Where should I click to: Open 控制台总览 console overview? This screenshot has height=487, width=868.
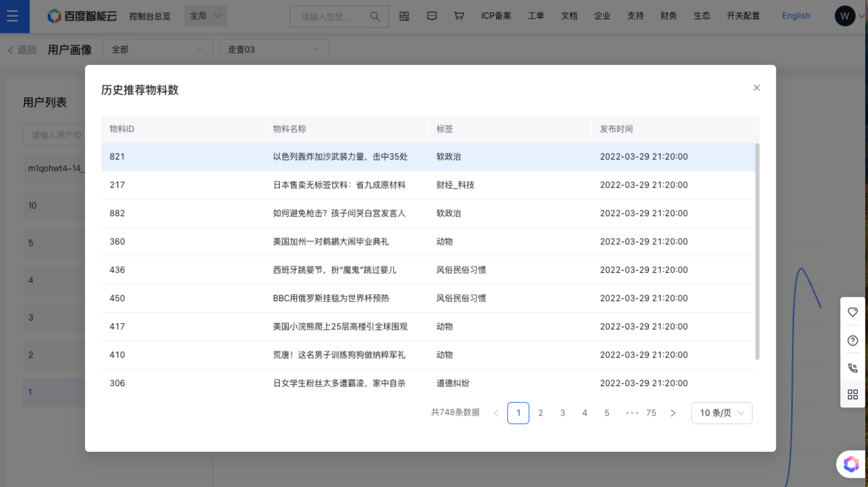point(150,16)
